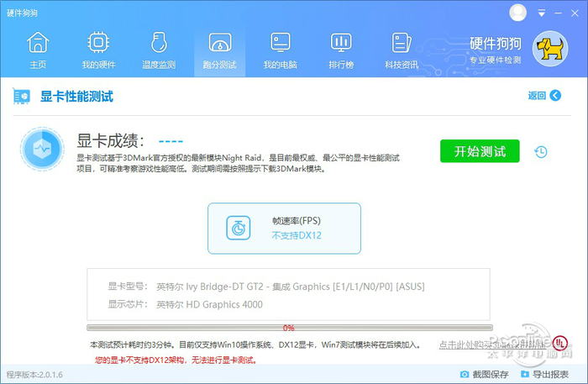Click the graphics card test section icon
This screenshot has width=588, height=384.
(x=21, y=96)
